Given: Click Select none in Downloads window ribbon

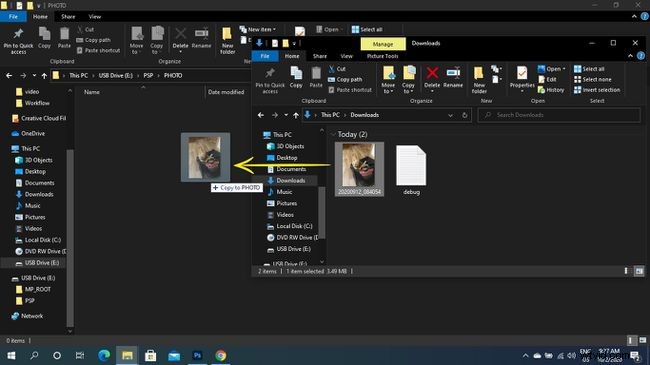Looking at the screenshot, I should (593, 80).
